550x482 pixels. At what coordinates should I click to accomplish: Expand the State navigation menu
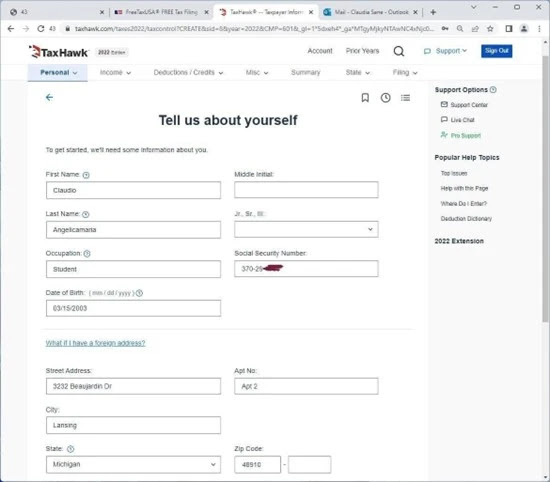coord(357,73)
